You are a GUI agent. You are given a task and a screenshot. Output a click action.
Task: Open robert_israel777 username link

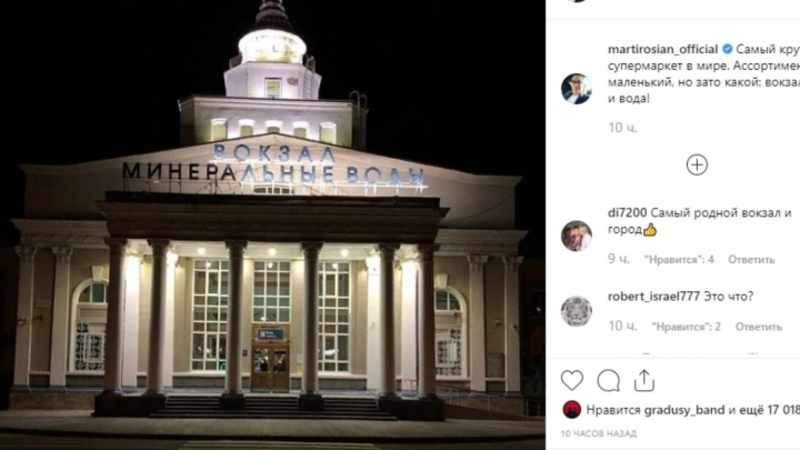pos(654,296)
